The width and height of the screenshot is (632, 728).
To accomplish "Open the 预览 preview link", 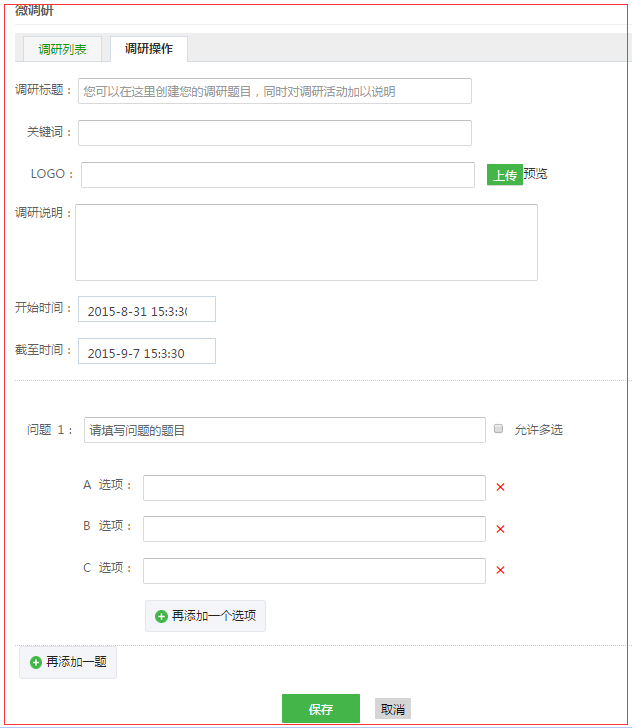I will [x=535, y=174].
